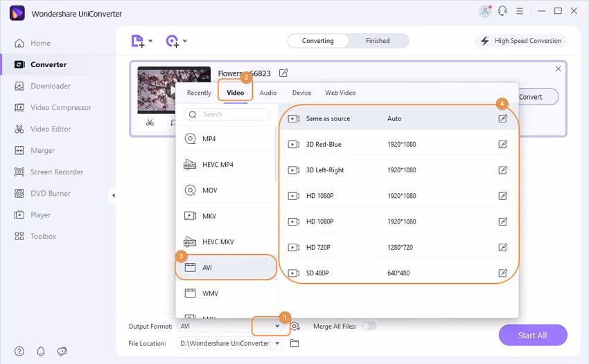Launch the Screen Recorder

[x=49, y=172]
